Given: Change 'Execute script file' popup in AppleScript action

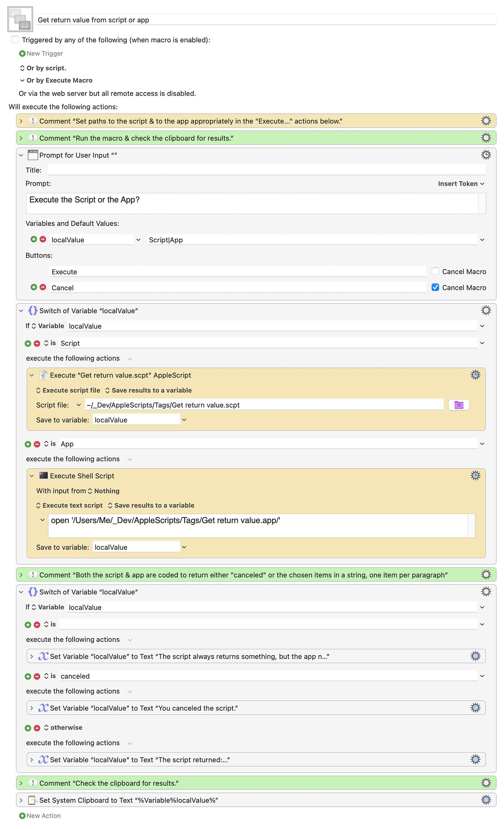Looking at the screenshot, I should coord(68,390).
